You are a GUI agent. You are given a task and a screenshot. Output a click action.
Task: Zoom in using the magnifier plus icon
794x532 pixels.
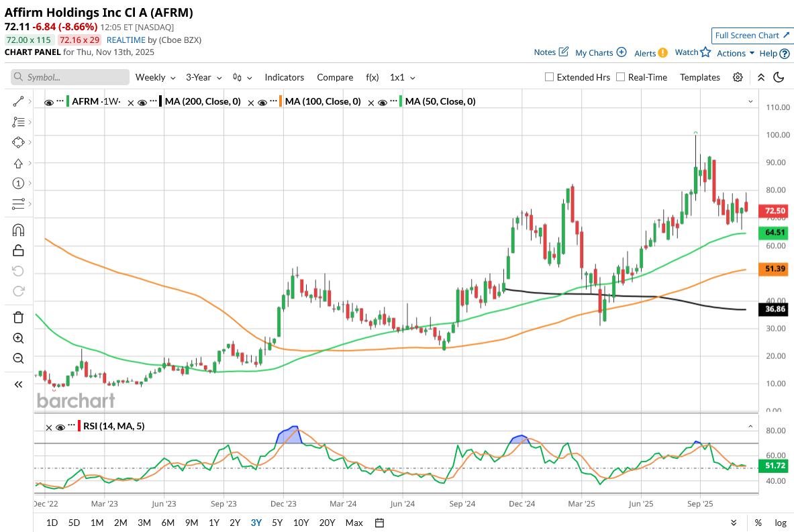pos(18,338)
